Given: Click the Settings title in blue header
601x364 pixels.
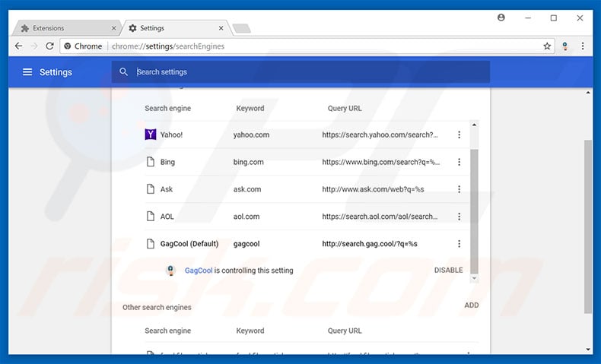Looking at the screenshot, I should tap(56, 72).
